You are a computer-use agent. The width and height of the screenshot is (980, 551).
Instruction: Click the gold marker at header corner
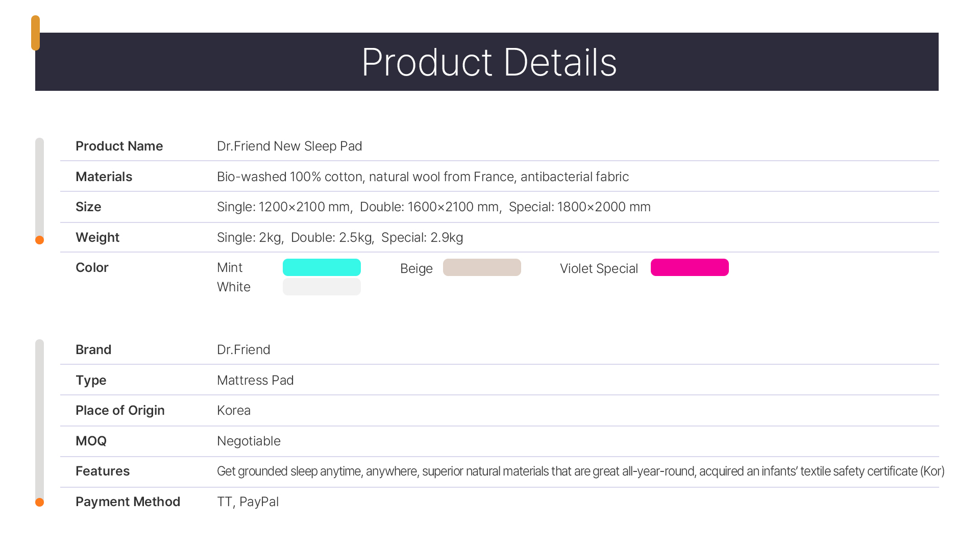(x=35, y=33)
